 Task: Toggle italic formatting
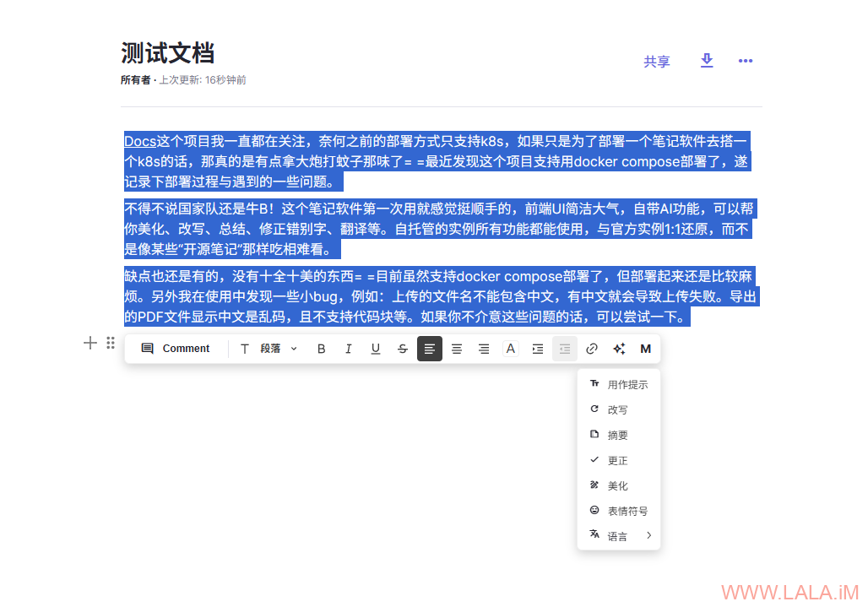tap(348, 349)
